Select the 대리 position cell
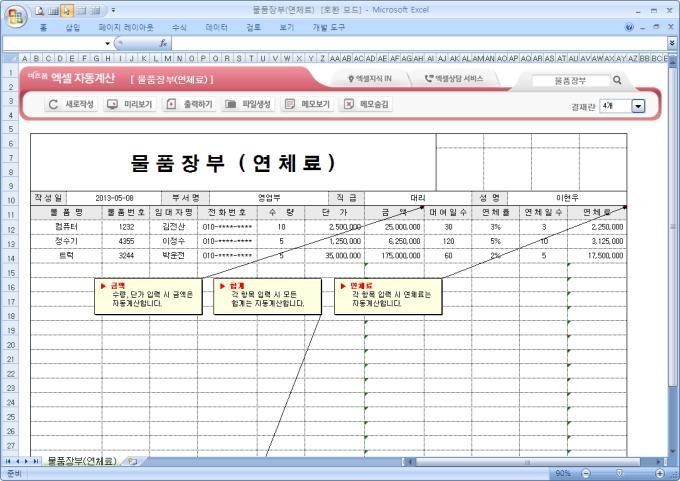The height and width of the screenshot is (481, 680). pyautogui.click(x=418, y=198)
